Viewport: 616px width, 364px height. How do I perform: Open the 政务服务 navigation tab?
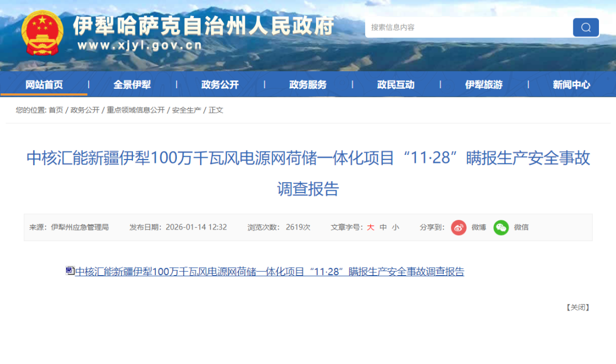pyautogui.click(x=309, y=84)
